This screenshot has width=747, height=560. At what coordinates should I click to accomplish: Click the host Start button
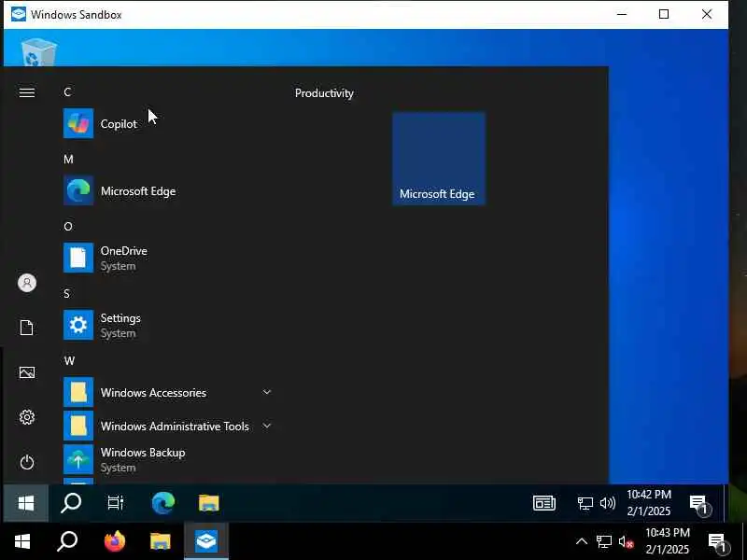21,541
